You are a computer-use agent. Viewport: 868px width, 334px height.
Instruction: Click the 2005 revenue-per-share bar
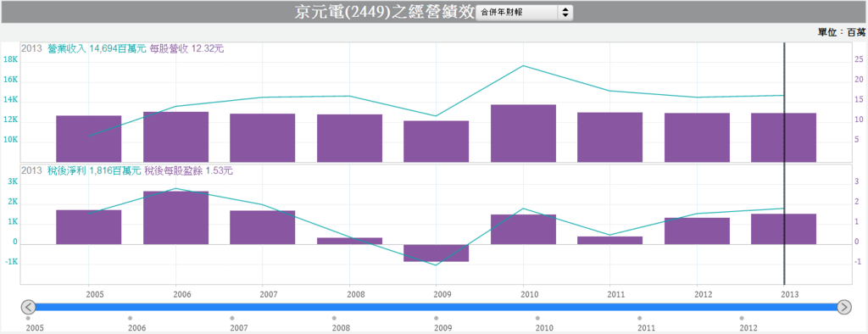[88, 138]
